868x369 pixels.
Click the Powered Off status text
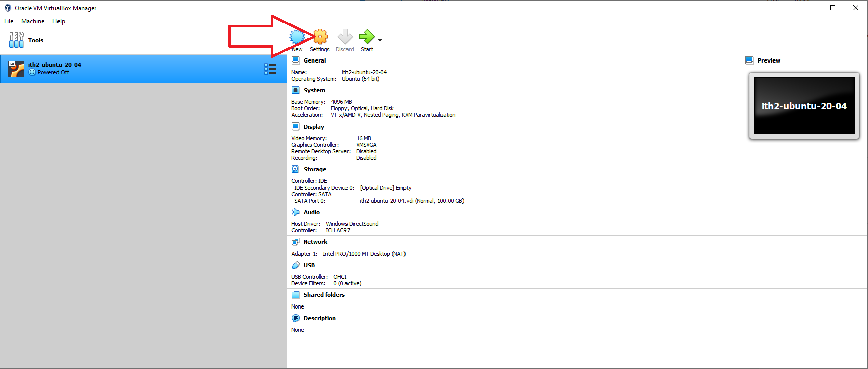coord(53,72)
